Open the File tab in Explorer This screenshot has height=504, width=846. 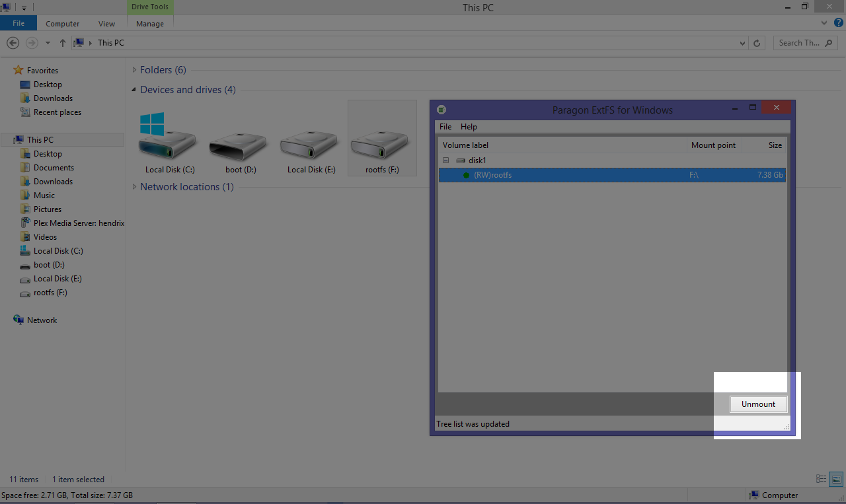point(19,23)
